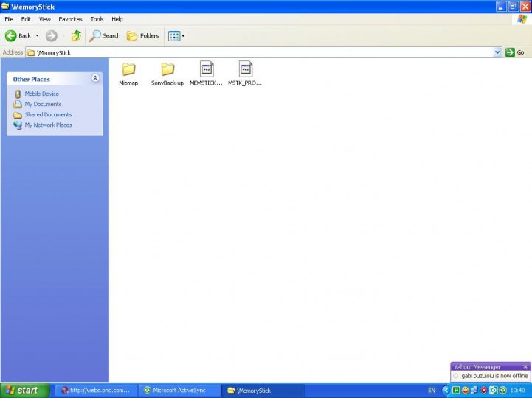Open the Tools menu
This screenshot has width=532, height=398.
97,19
